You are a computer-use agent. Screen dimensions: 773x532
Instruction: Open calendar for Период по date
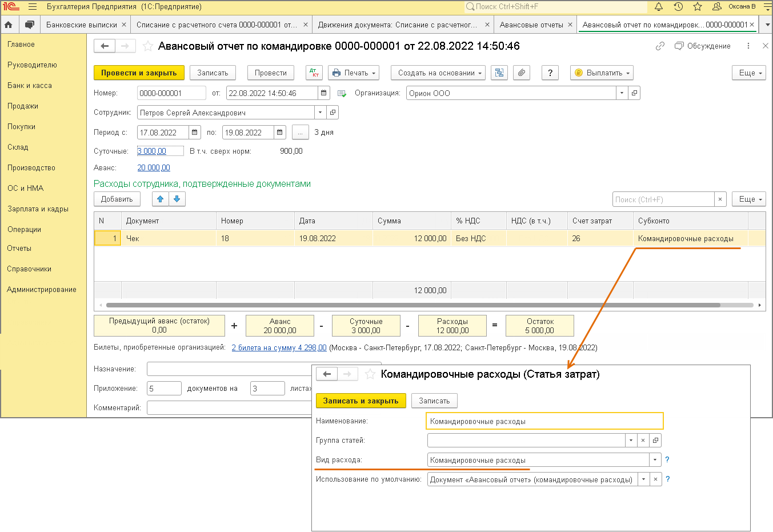(x=279, y=133)
